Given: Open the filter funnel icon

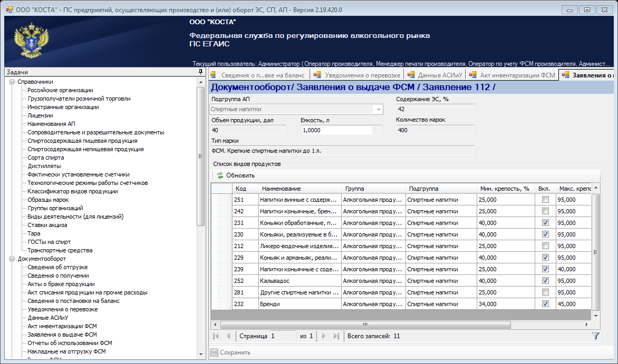Looking at the screenshot, I should 595,336.
